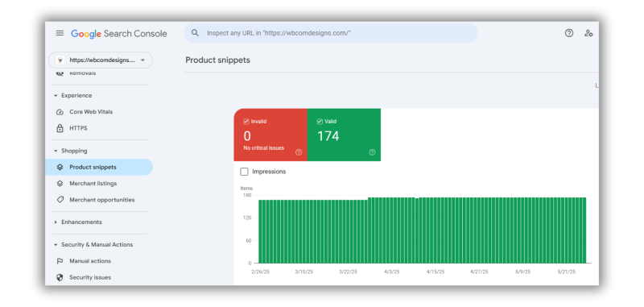This screenshot has width=644, height=307.
Task: Open the wbcomdesigns property selector dropdown
Action: 101,60
